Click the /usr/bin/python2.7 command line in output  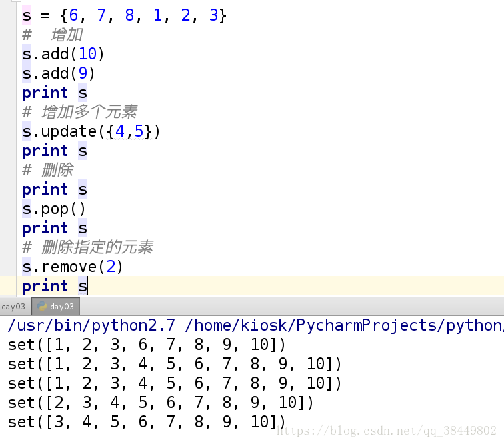[x=255, y=325]
